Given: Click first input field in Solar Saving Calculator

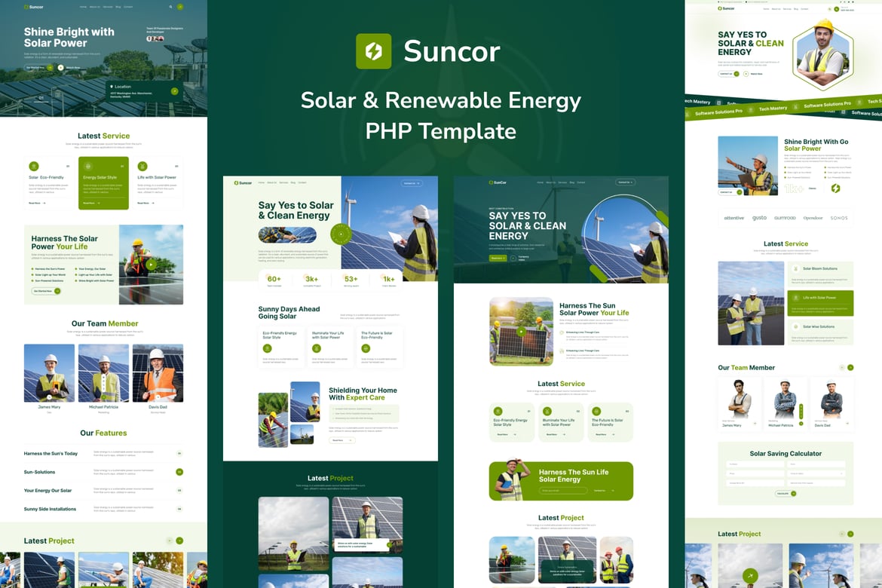Looking at the screenshot, I should [755, 464].
